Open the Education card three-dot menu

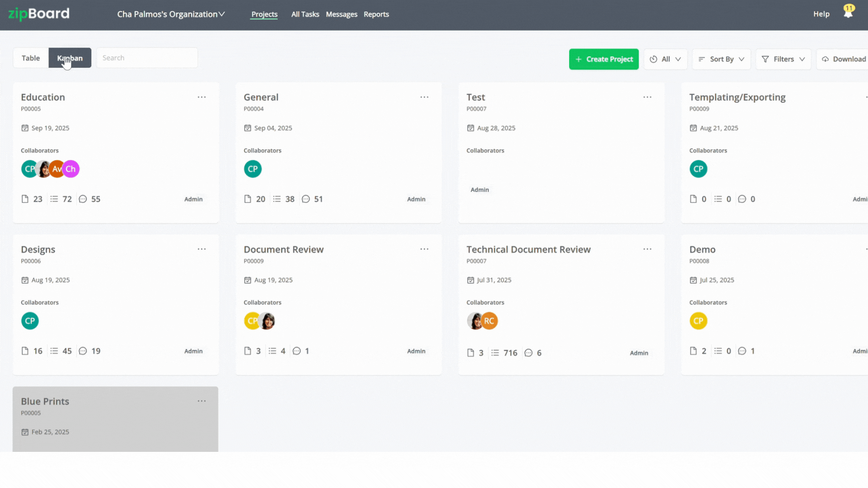pos(202,97)
